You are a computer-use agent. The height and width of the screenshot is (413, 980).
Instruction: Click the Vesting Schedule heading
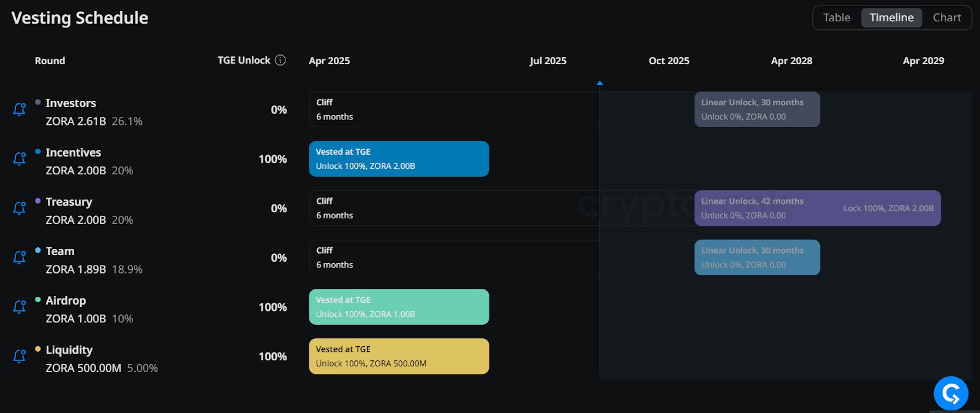tap(80, 18)
